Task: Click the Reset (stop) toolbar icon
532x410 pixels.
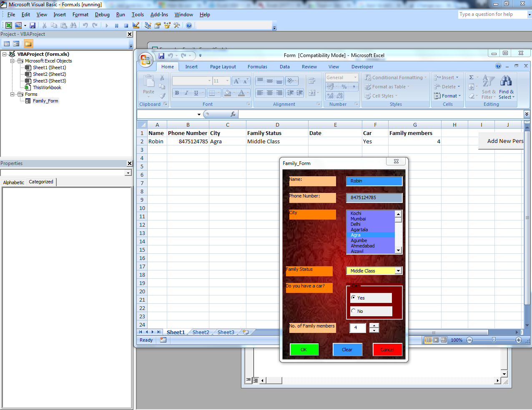Action: (126, 25)
